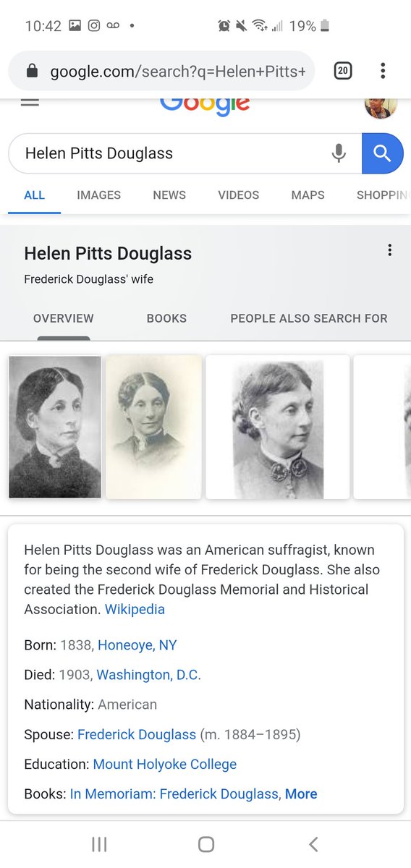Open knowledge panel three-dot options
Viewport: 411px width, 868px height.
pyautogui.click(x=389, y=250)
